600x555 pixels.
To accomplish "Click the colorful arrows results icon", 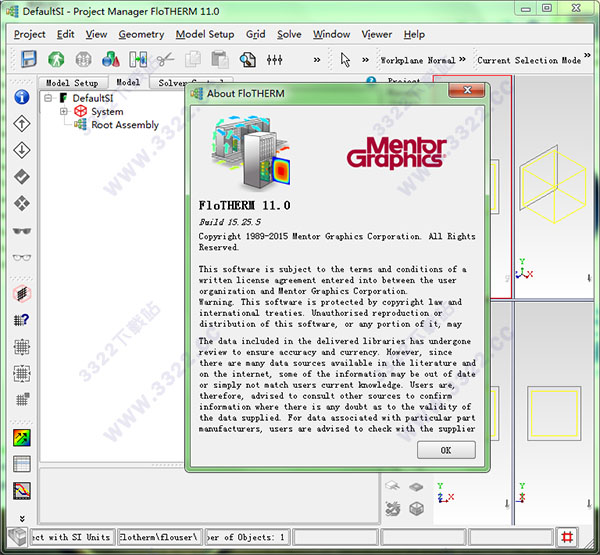I will (22, 437).
